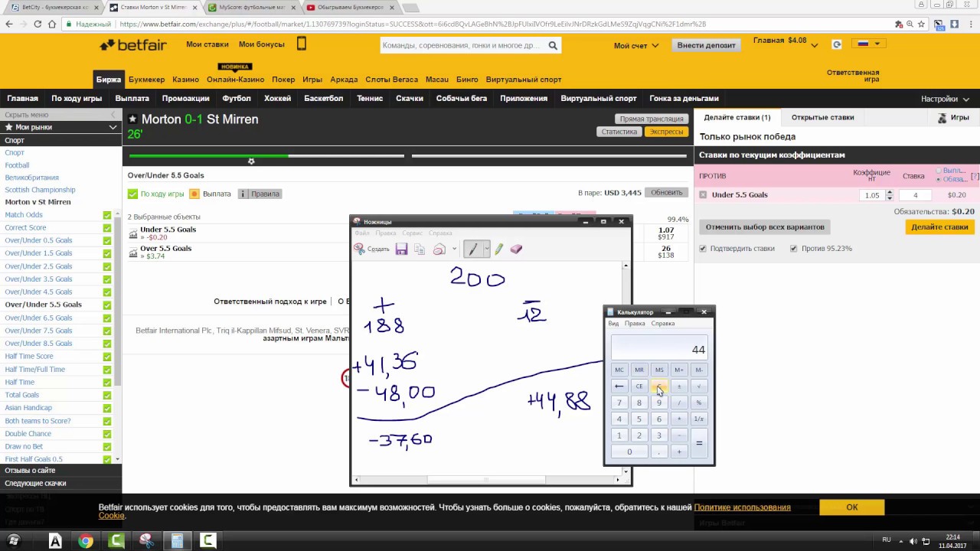Switch to the Открытые ставки tab
Image resolution: width=980 pixels, height=551 pixels.
point(822,118)
